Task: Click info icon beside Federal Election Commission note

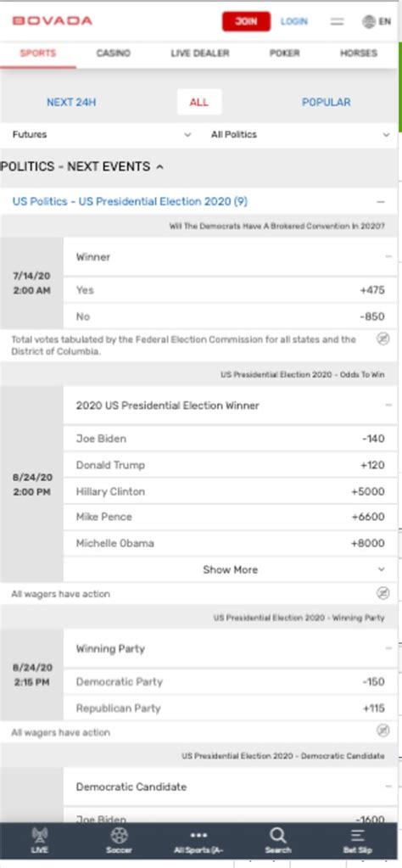Action: tap(382, 339)
